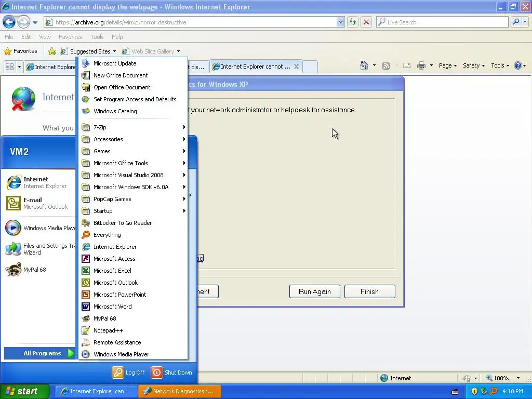Expand the Accessories submenu

[x=133, y=139]
